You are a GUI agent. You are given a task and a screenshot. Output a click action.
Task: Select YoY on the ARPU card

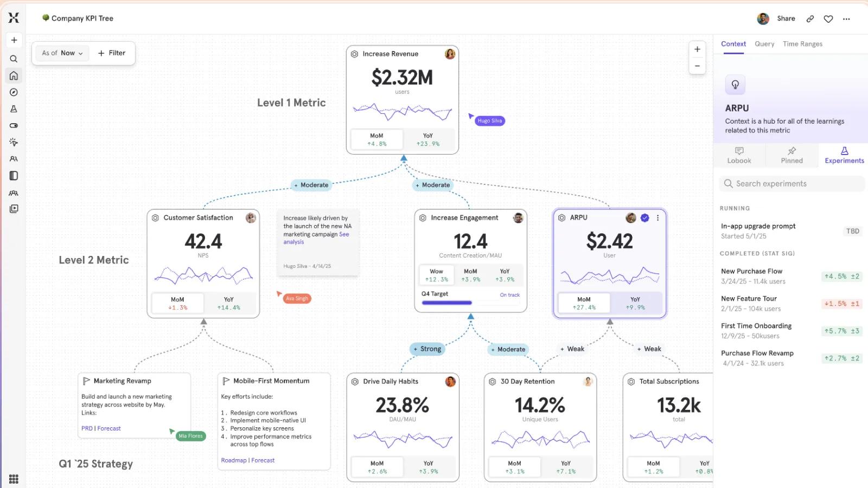[635, 303]
